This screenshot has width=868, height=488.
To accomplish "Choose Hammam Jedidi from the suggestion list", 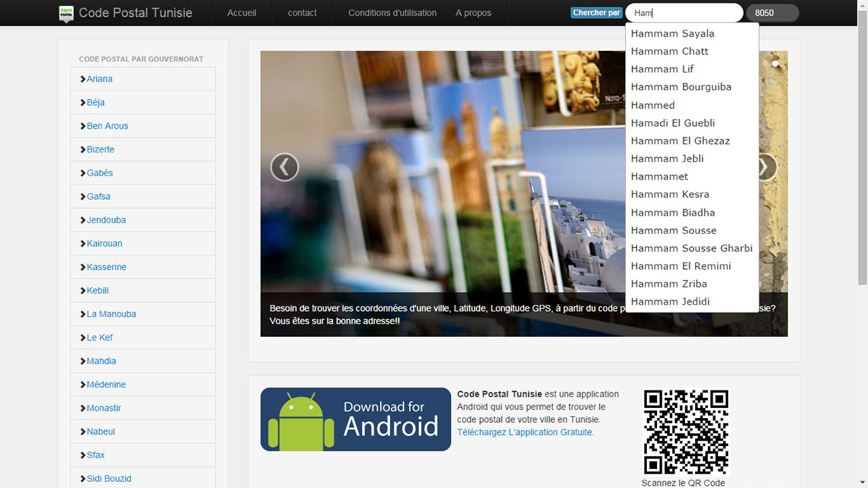I will point(670,301).
